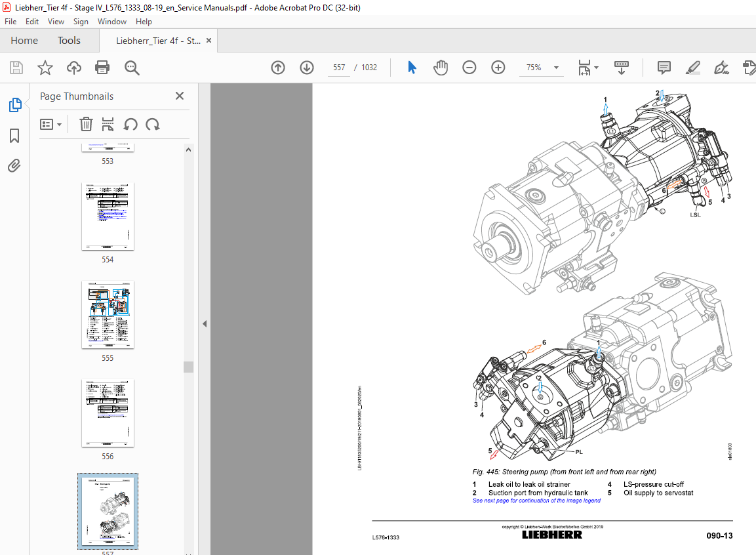Viewport: 756px width, 555px height.
Task: Rotate page counterclockwise
Action: point(130,125)
